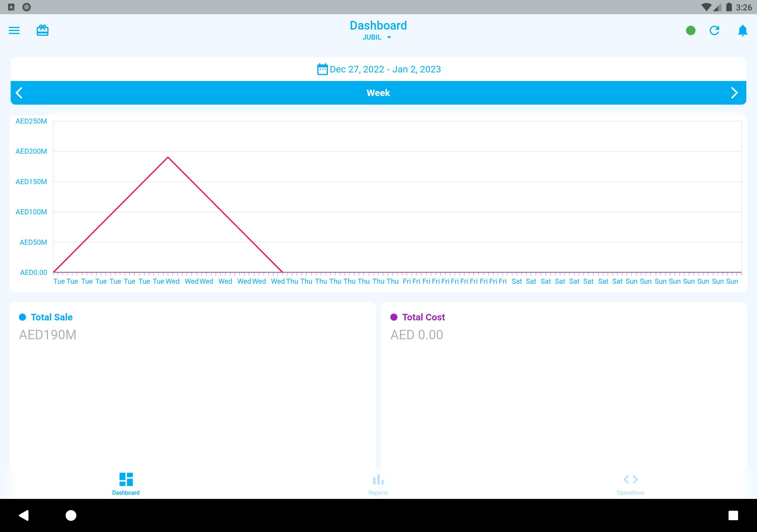Screen dimensions: 757x532
Task: Tap the Android back button
Action: tap(24, 515)
